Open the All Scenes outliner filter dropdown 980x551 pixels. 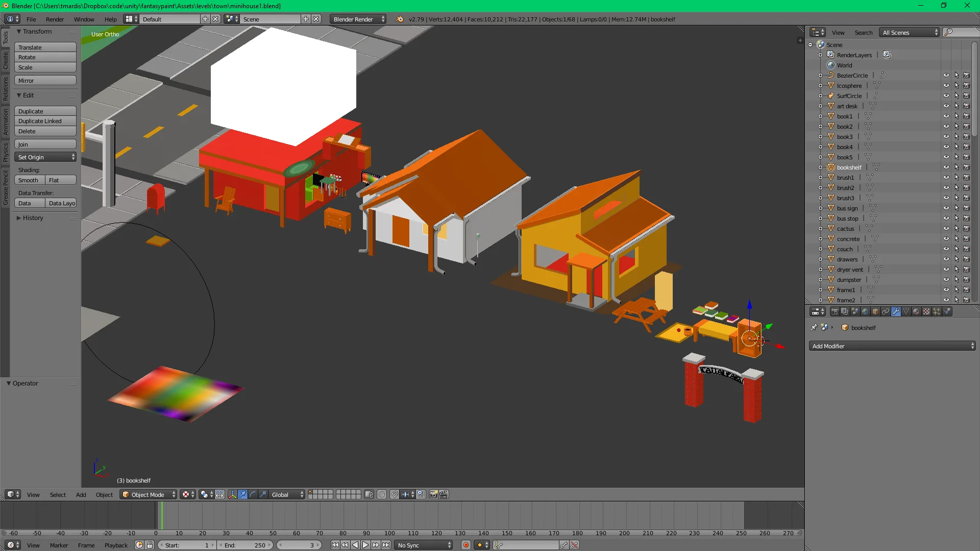[910, 33]
